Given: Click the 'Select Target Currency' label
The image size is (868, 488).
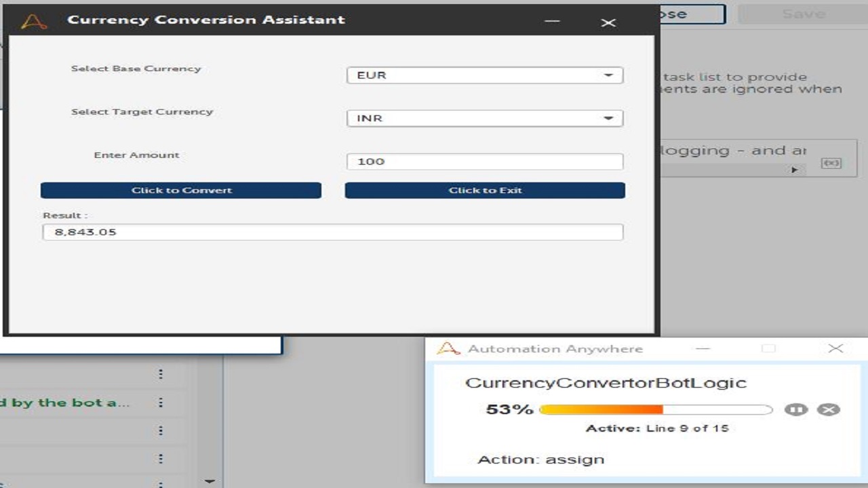Looking at the screenshot, I should pyautogui.click(x=142, y=112).
